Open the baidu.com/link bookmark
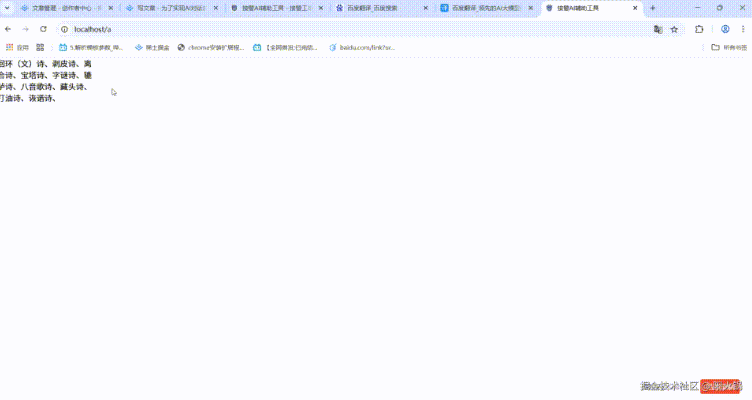 click(x=362, y=47)
